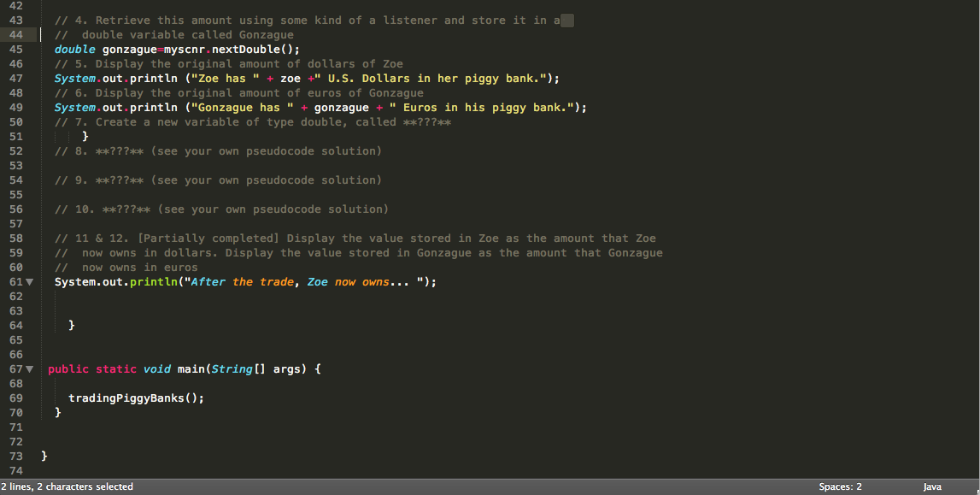Click line number 45 to select that line
This screenshot has height=495, width=980.
tap(15, 49)
